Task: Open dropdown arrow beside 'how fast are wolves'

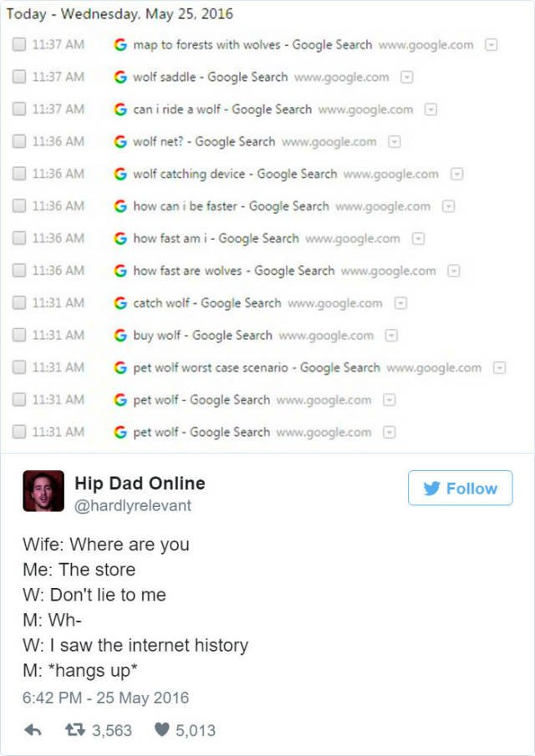Action: point(453,271)
